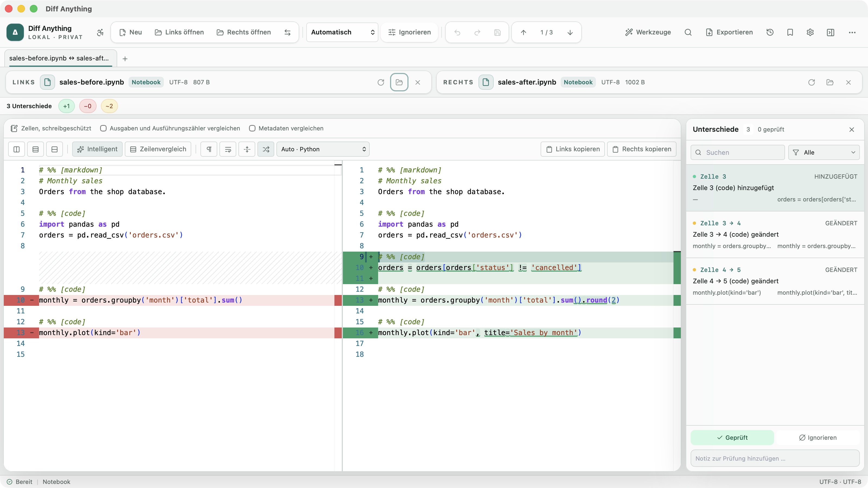Image resolution: width=868 pixels, height=488 pixels.
Task: Open the history clock icon
Action: (x=770, y=32)
